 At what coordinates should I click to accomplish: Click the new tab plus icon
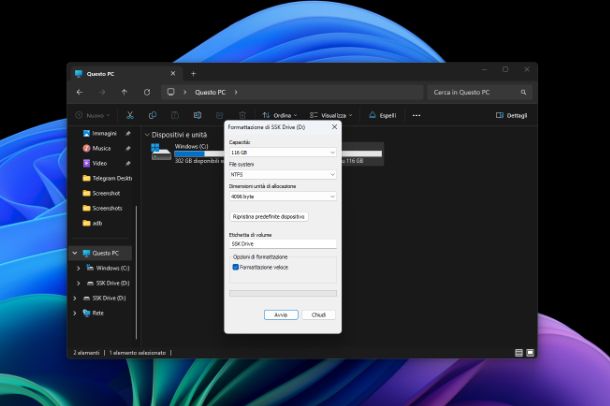(x=193, y=73)
